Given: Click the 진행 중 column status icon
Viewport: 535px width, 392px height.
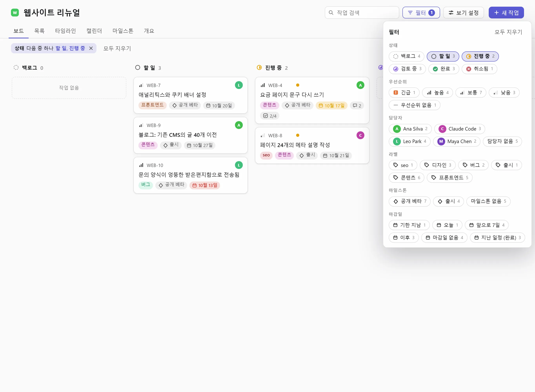Looking at the screenshot, I should pyautogui.click(x=259, y=68).
